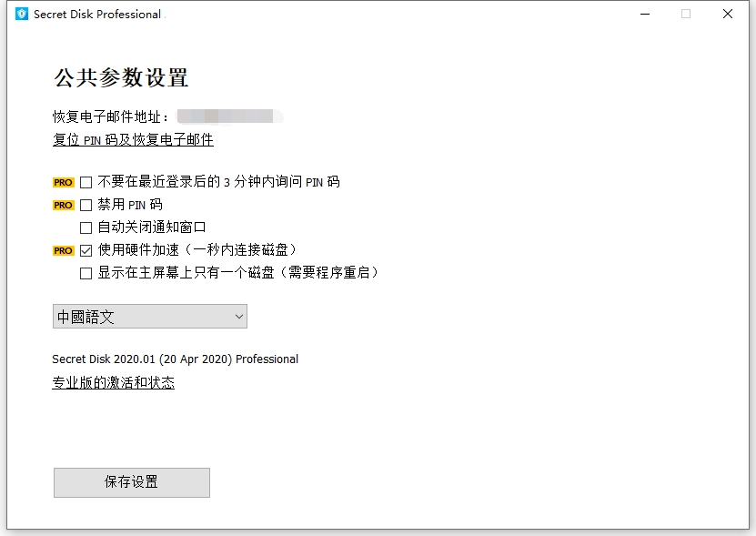Open 专业版的激活和状态 link
The image size is (756, 536).
[114, 382]
